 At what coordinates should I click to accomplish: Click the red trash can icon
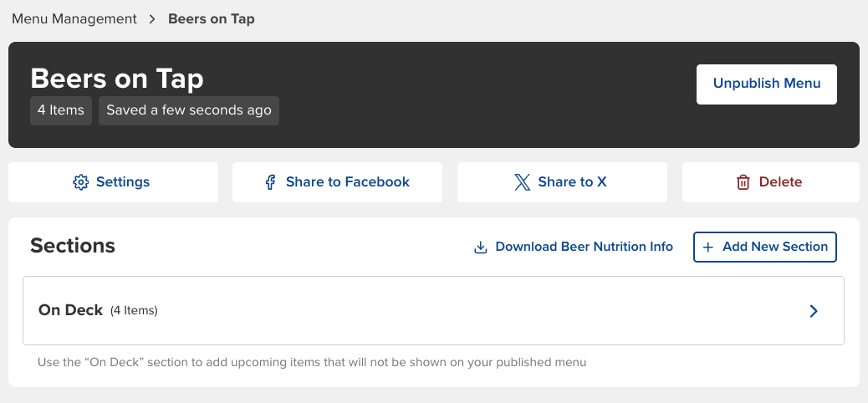click(743, 182)
